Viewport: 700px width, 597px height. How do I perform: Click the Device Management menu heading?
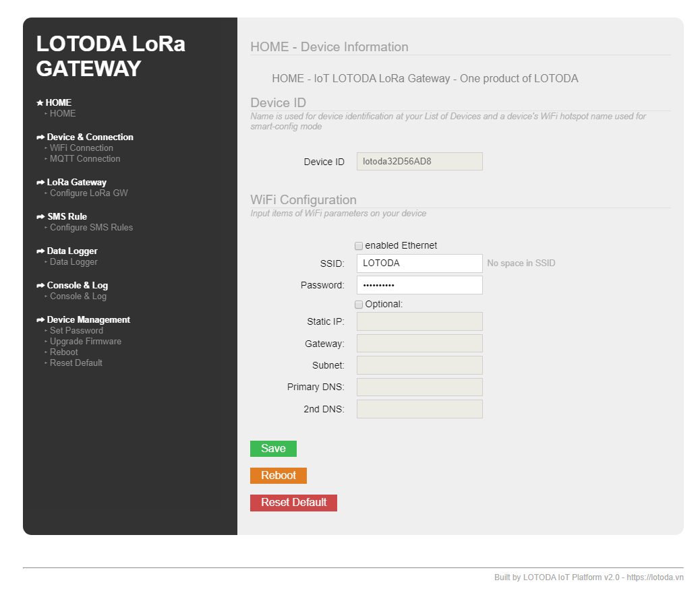(x=88, y=320)
